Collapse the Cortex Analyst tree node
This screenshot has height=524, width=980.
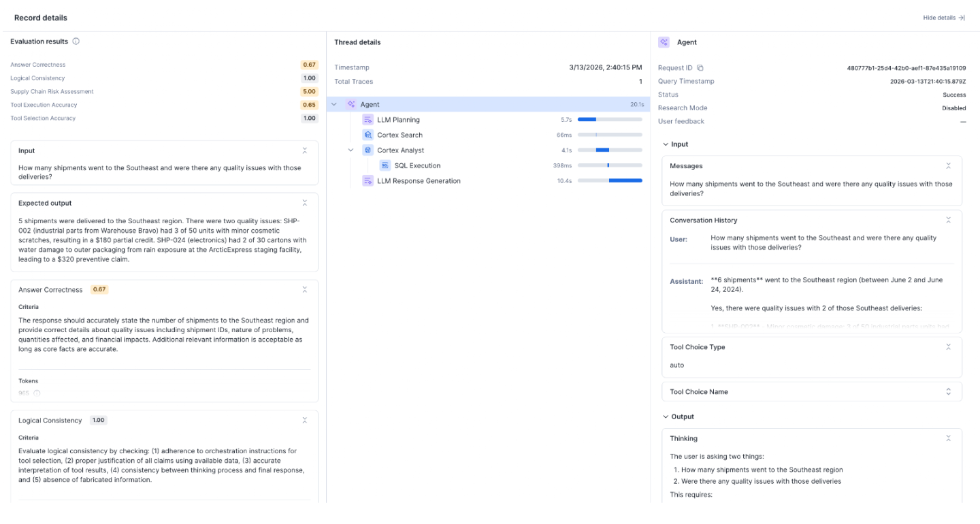(x=351, y=150)
